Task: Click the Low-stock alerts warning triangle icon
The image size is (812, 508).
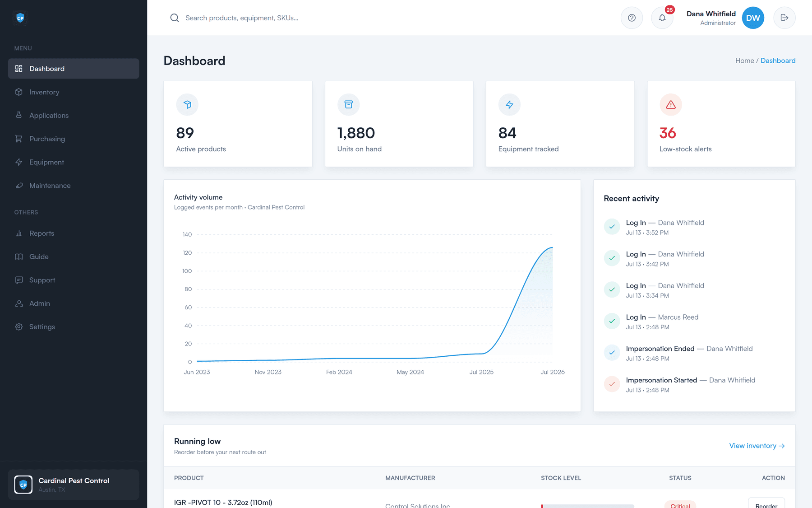Action: [671, 105]
